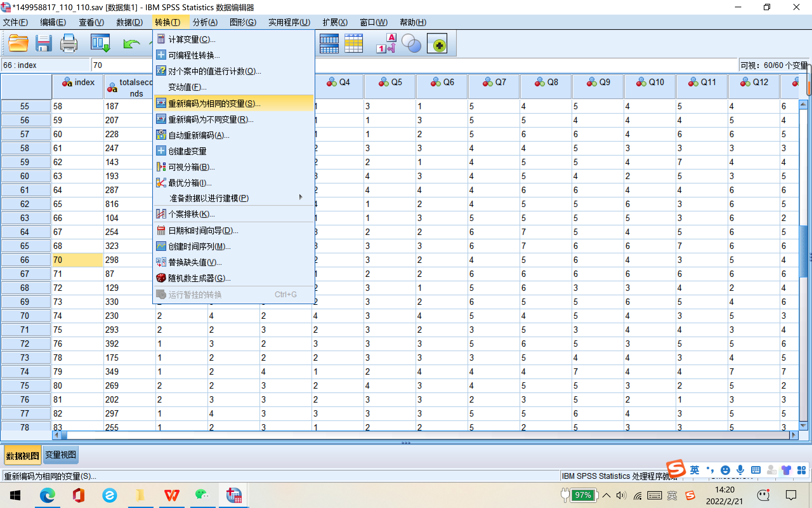Viewport: 812px width, 508px height.
Task: Click the Open data file folder icon
Action: (x=18, y=43)
